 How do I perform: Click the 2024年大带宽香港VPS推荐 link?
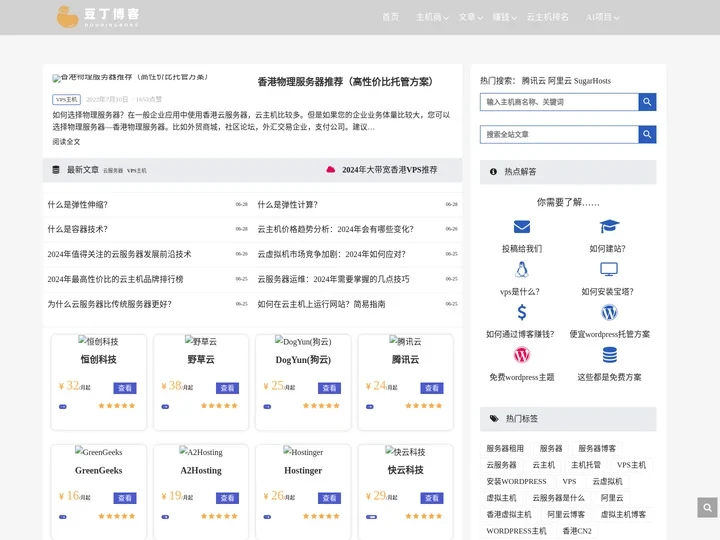(389, 170)
